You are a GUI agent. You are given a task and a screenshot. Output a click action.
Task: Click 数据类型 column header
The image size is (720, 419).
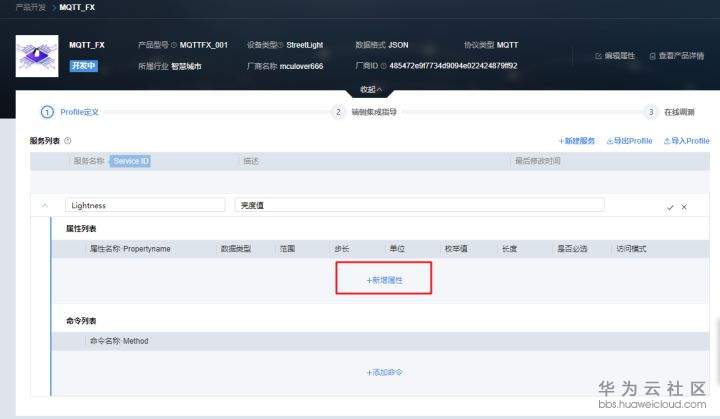click(236, 249)
